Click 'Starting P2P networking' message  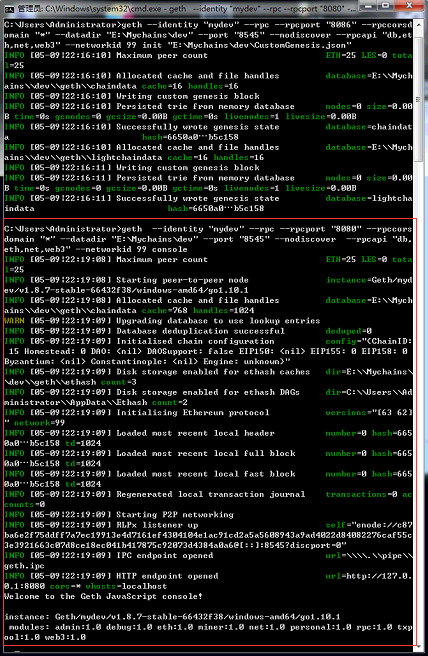tap(174, 515)
